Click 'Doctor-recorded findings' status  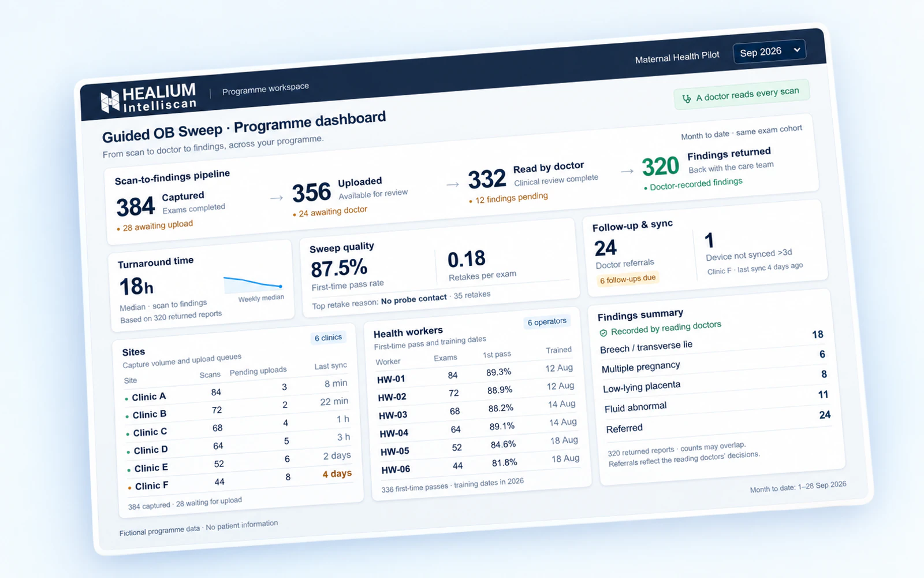(693, 184)
